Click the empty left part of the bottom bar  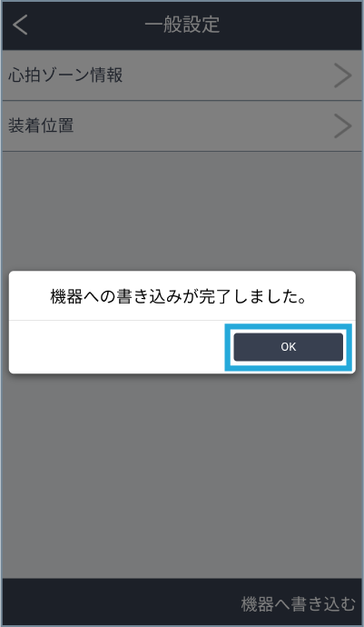pos(121,603)
